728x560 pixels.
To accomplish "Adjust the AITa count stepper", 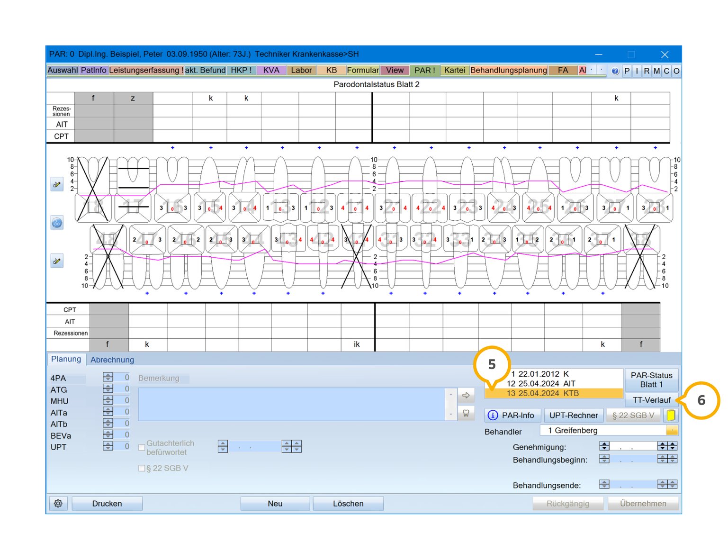I will 108,412.
